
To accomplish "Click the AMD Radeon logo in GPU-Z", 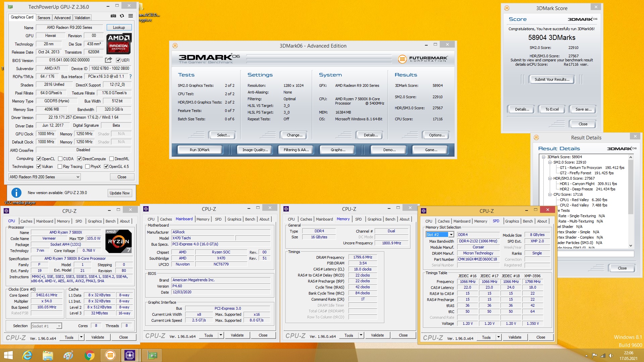I will pos(119,44).
